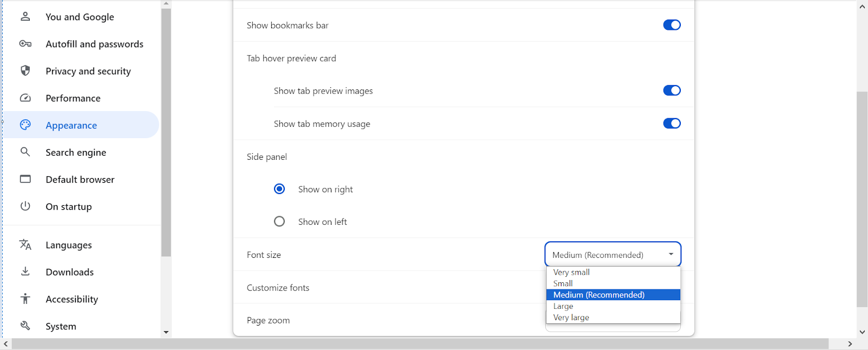Toggle Show tab memory usage switch
This screenshot has width=868, height=350.
(672, 124)
